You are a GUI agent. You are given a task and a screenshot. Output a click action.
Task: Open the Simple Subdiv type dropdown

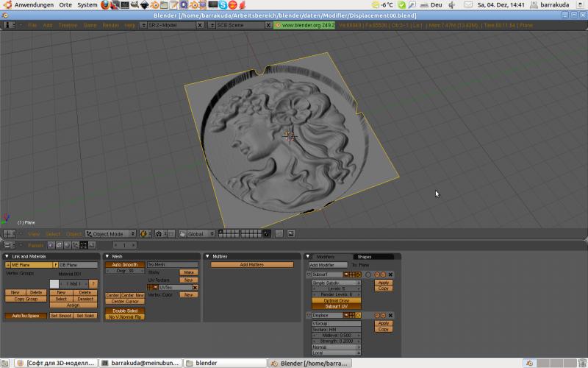pos(337,283)
